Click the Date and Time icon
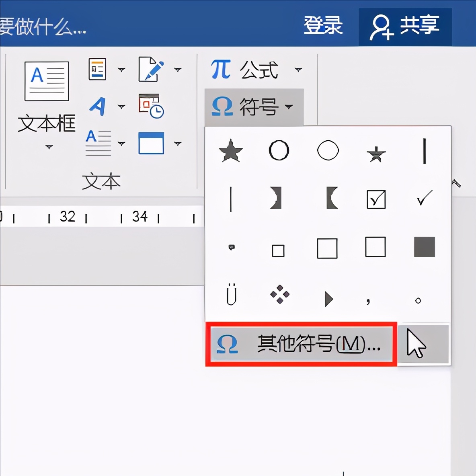 coord(151,106)
